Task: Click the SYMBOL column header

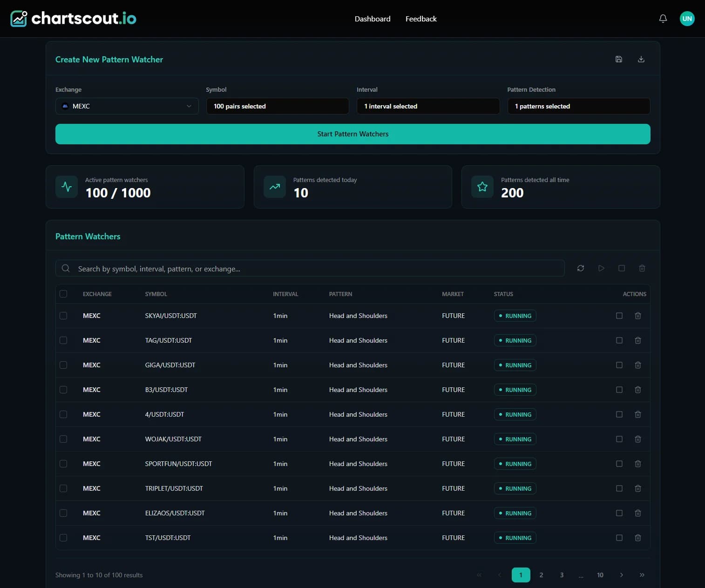Action: click(x=156, y=294)
